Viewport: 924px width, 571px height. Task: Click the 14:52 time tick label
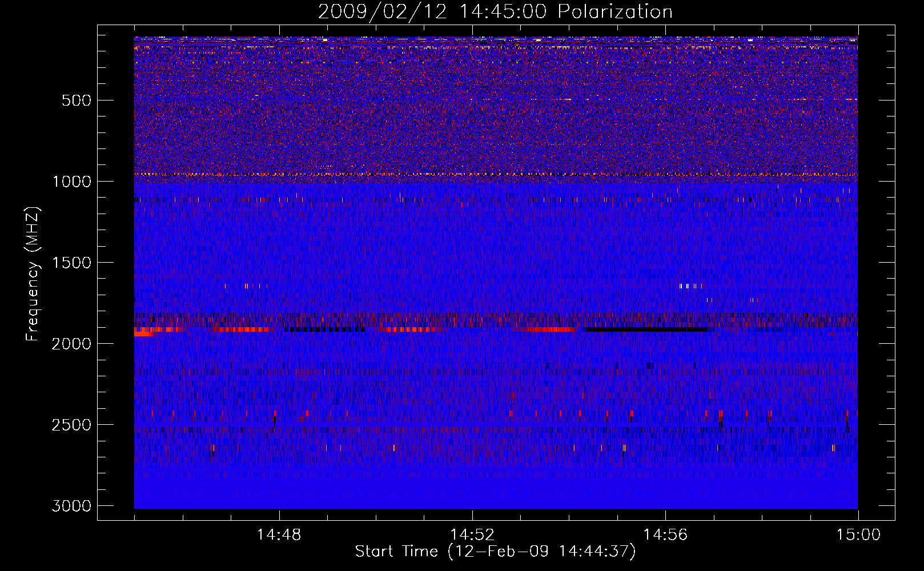(472, 535)
